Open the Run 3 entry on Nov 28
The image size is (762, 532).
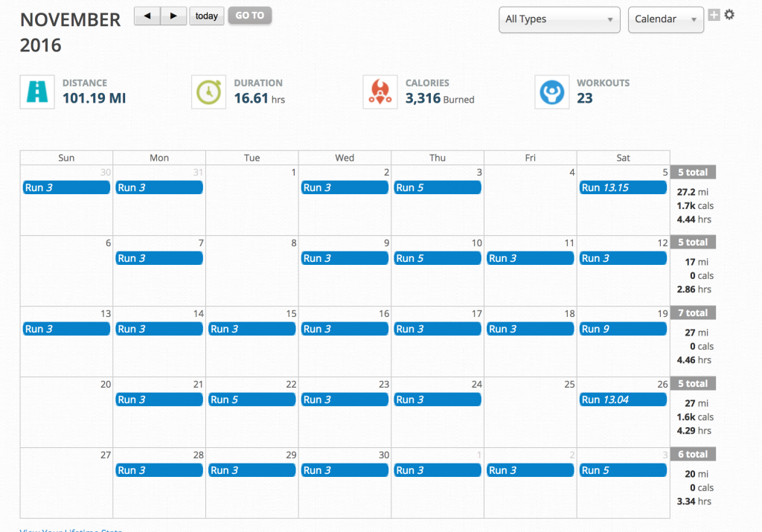pyautogui.click(x=159, y=470)
